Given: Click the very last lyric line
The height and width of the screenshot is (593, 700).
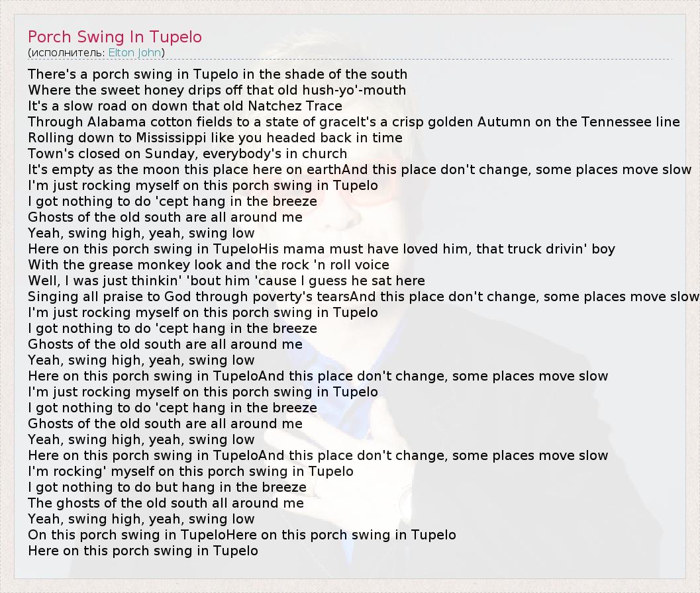Looking at the screenshot, I should (x=142, y=551).
